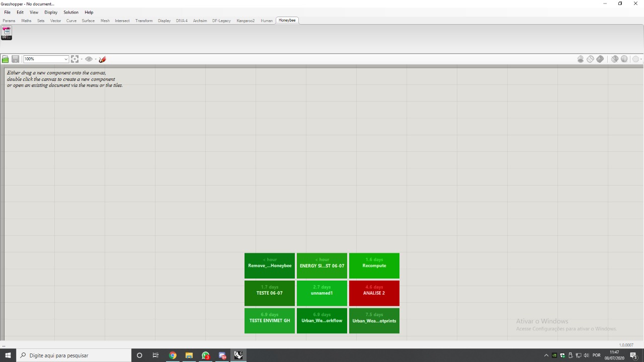Switch to the Archsim tab
Screen dimensions: 644x362
click(x=200, y=21)
